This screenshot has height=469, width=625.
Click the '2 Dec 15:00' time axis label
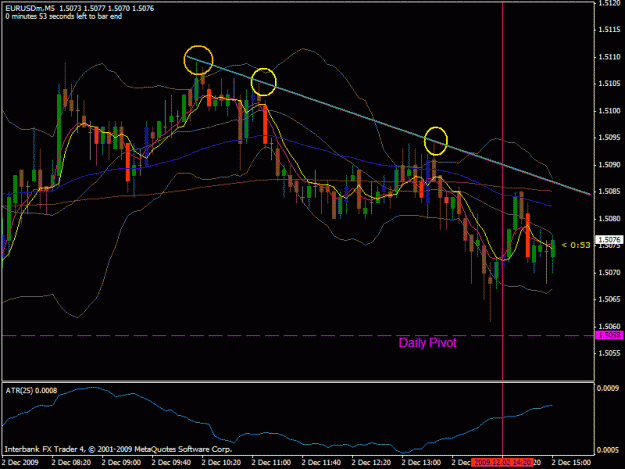pyautogui.click(x=571, y=462)
